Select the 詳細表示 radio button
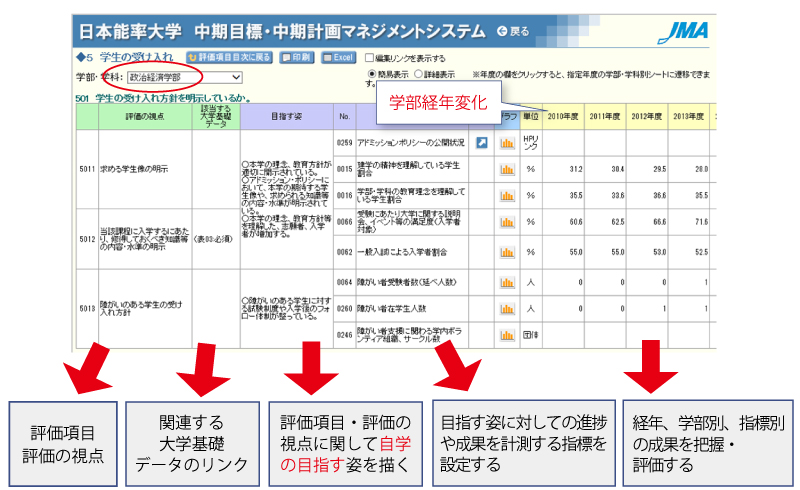This screenshot has width=800, height=490. pyautogui.click(x=419, y=74)
